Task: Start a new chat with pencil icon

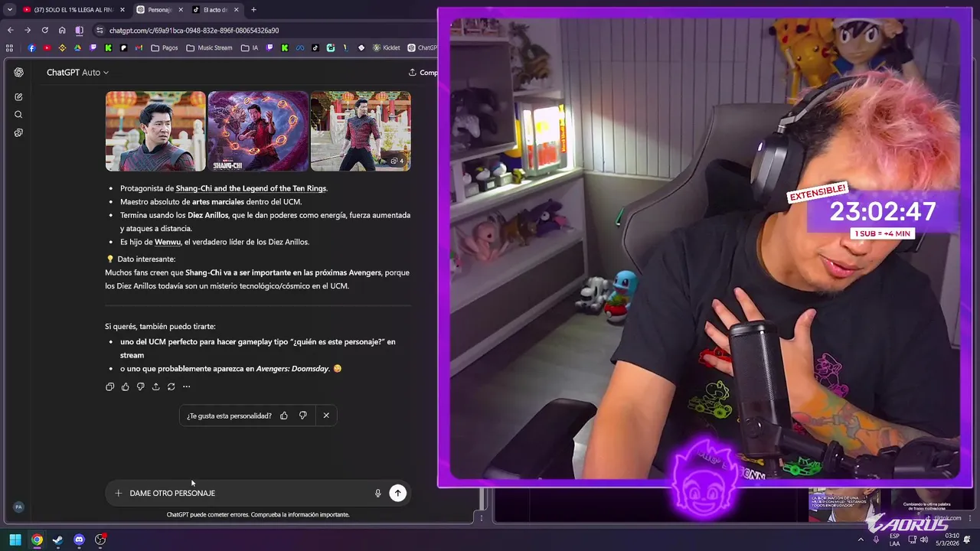Action: (18, 97)
